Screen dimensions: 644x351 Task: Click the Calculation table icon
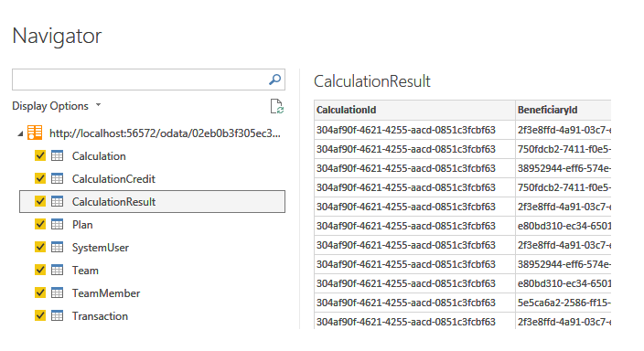pos(57,155)
